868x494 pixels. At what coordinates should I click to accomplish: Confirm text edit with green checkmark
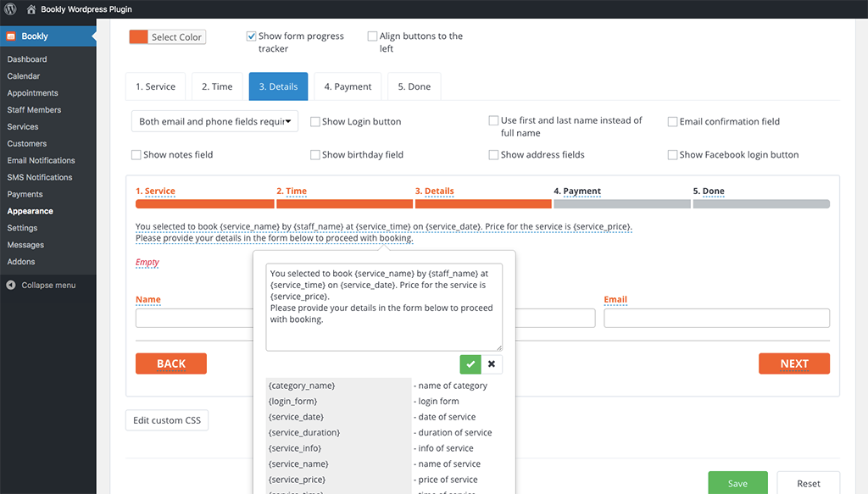(x=470, y=364)
